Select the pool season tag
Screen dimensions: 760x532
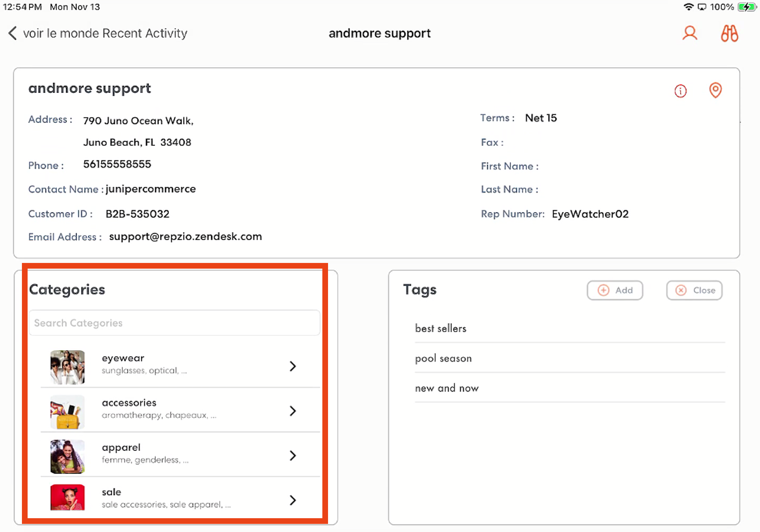pyautogui.click(x=443, y=358)
